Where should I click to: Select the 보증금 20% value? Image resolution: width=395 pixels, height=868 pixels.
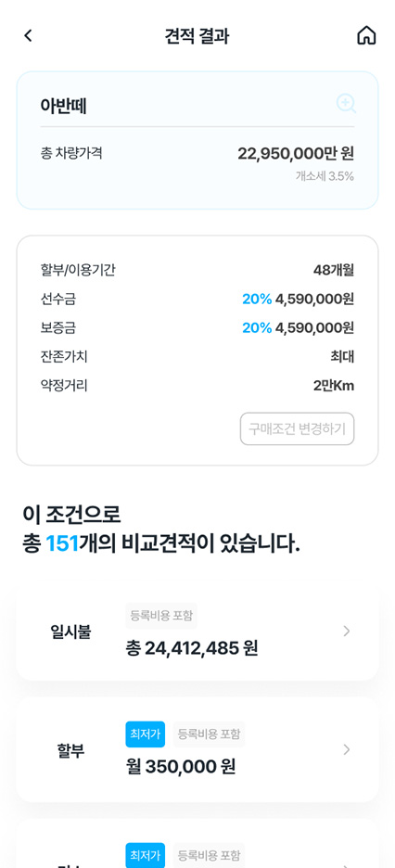point(257,328)
